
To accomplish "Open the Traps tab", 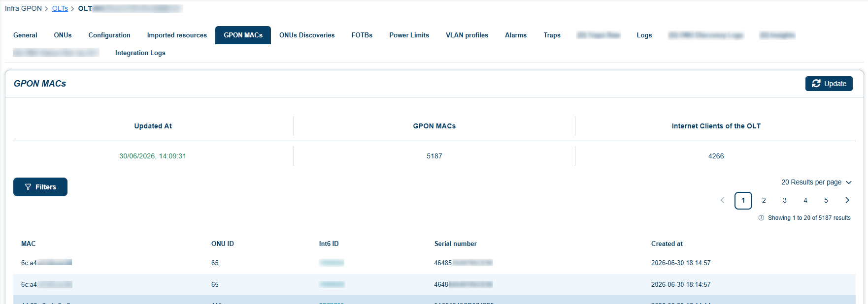I will 552,35.
